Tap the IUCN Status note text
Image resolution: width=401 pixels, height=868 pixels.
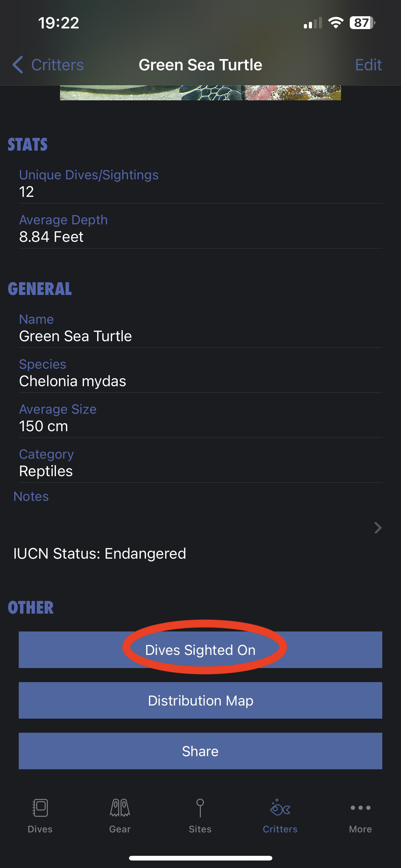coord(100,553)
